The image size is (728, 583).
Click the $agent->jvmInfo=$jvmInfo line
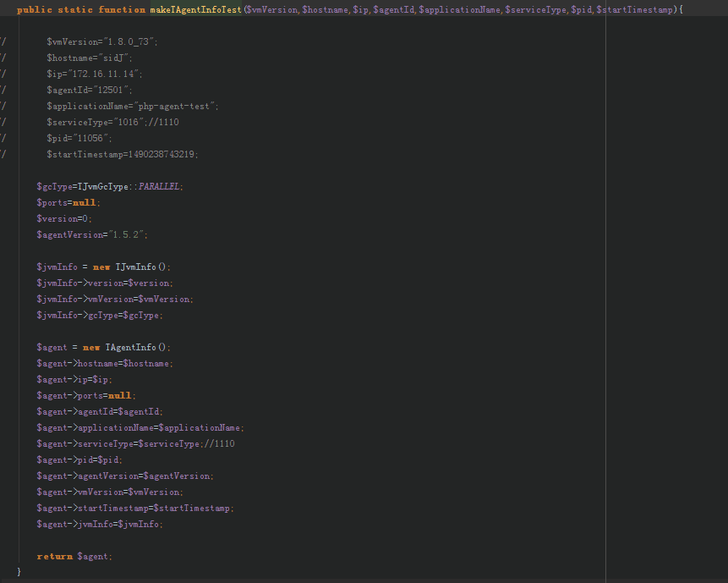tap(100, 524)
